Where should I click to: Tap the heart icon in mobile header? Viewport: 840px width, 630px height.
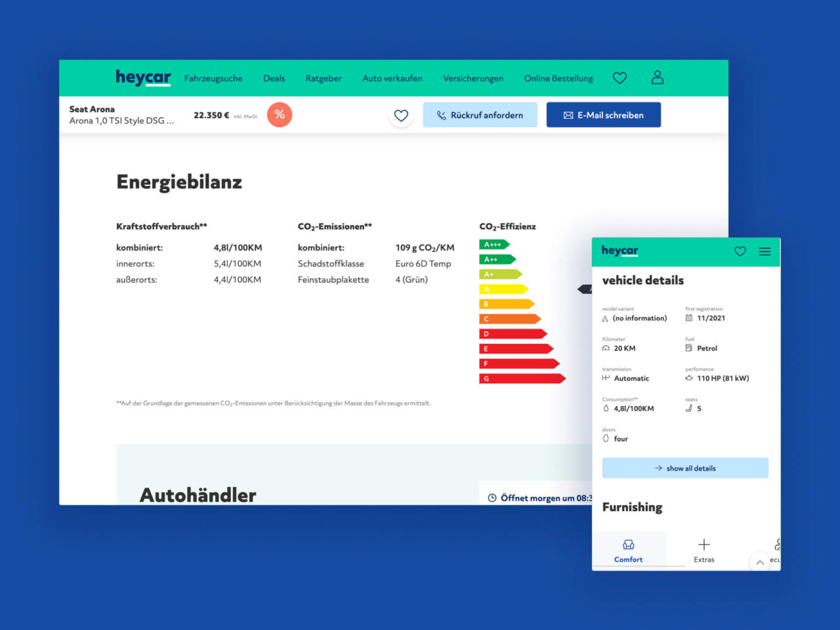(740, 251)
